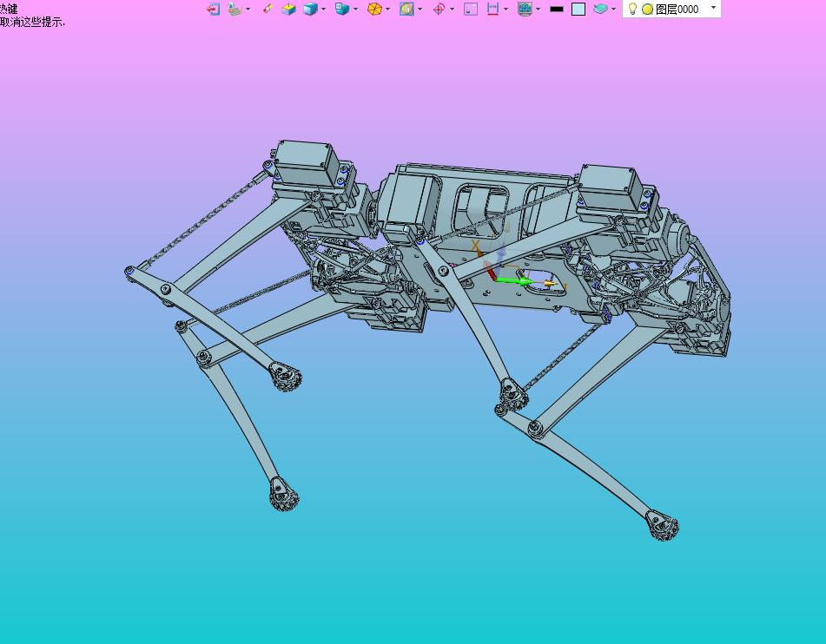Click the red dimension measure icon
This screenshot has height=644, width=826.
coord(492,9)
